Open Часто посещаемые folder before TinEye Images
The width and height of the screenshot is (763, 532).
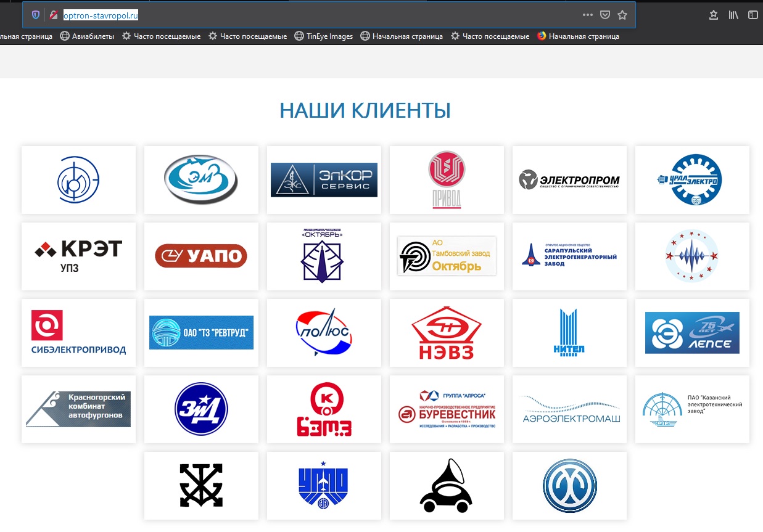[x=247, y=36]
